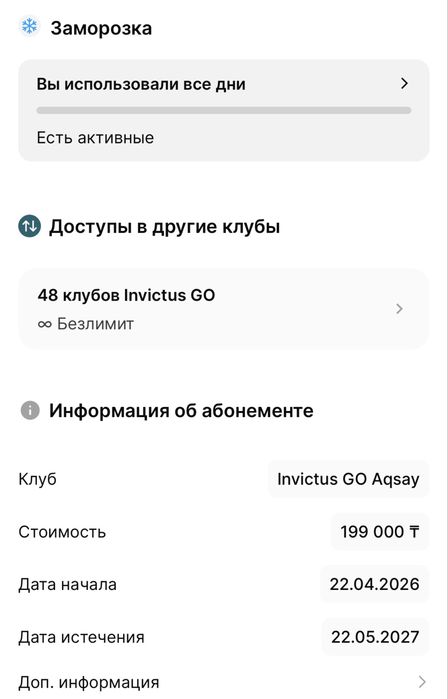Viewport: 448px width, 699px height.
Task: Tap the Доступы в другие клубы heading
Action: (x=164, y=227)
